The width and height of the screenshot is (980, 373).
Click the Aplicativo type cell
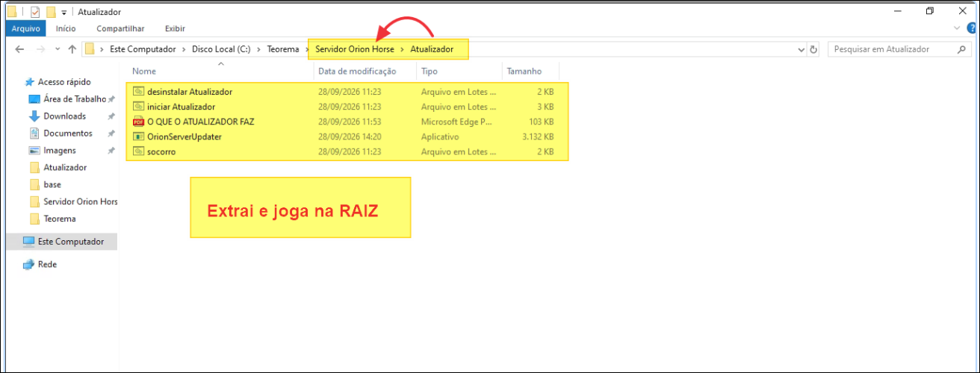[441, 137]
